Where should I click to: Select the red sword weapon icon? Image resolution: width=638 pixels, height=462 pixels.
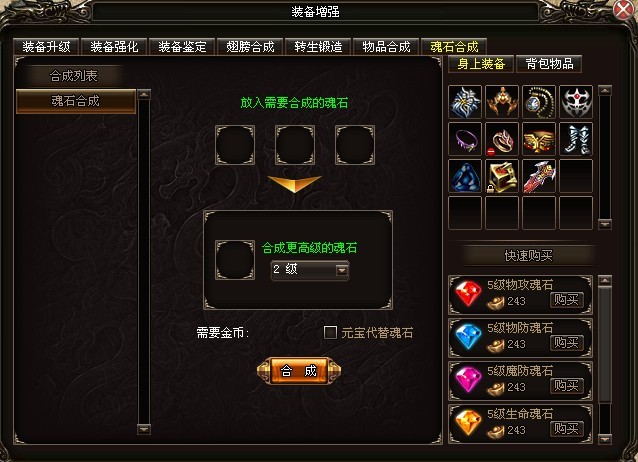click(x=539, y=176)
